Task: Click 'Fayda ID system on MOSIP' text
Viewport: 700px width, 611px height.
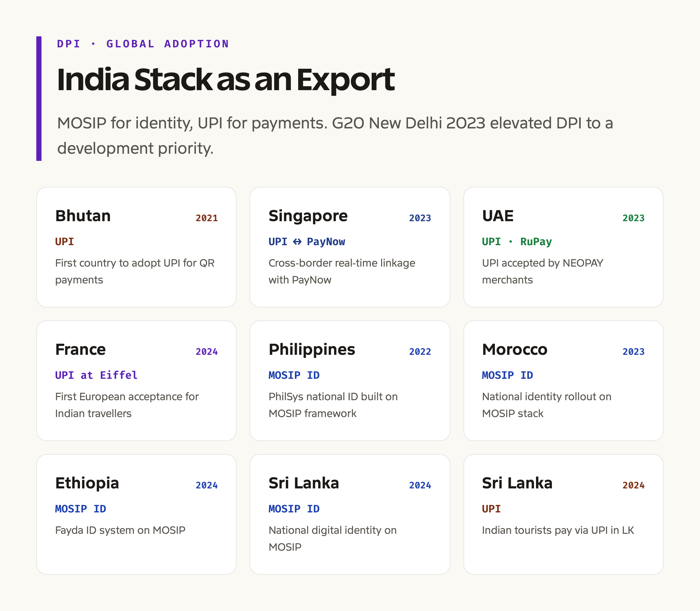Action: point(120,530)
